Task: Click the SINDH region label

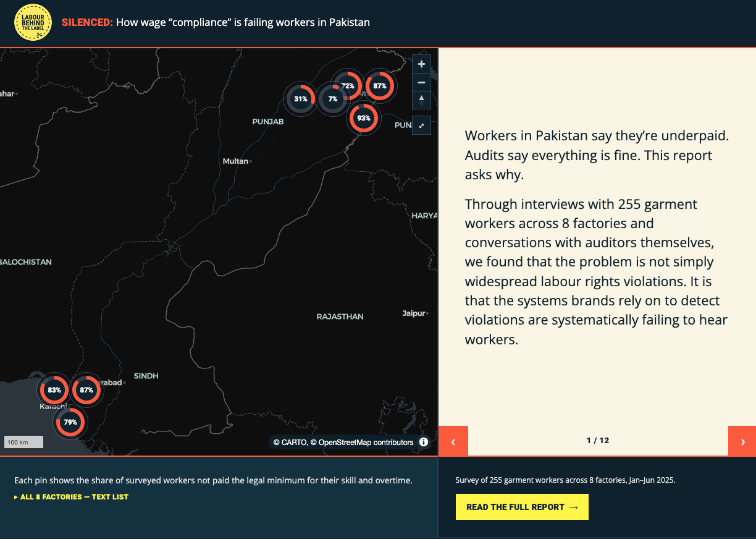Action: click(x=146, y=376)
